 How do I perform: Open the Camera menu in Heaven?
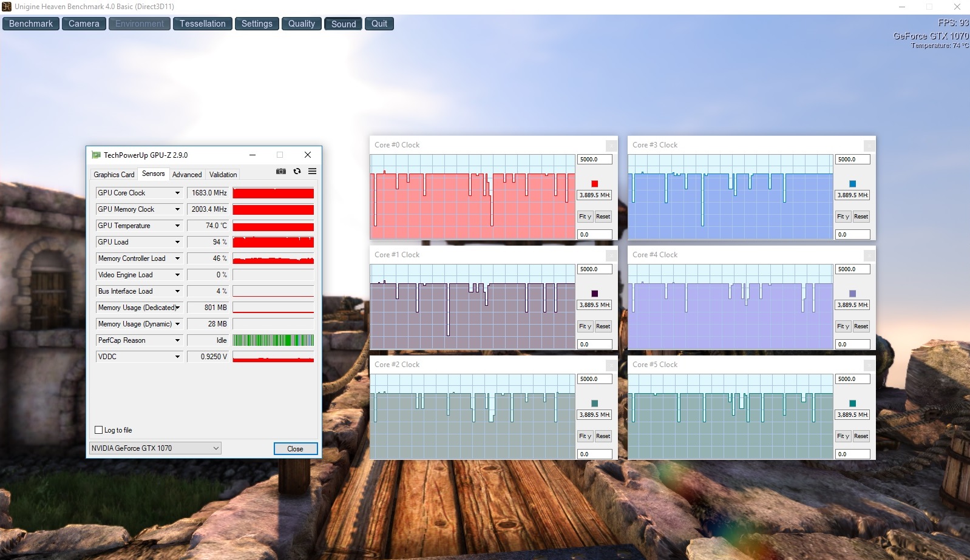point(84,24)
